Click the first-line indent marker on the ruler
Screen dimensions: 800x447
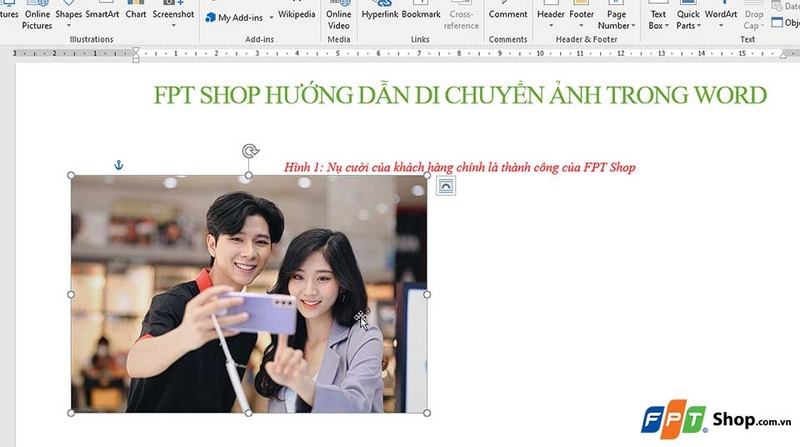136,50
